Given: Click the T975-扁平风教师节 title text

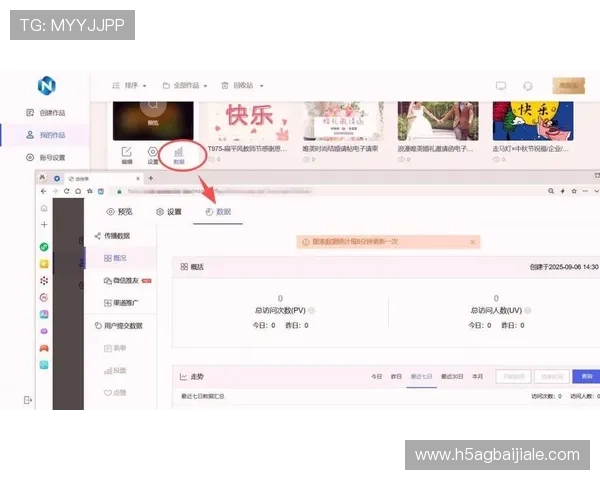Looking at the screenshot, I should pos(247,149).
